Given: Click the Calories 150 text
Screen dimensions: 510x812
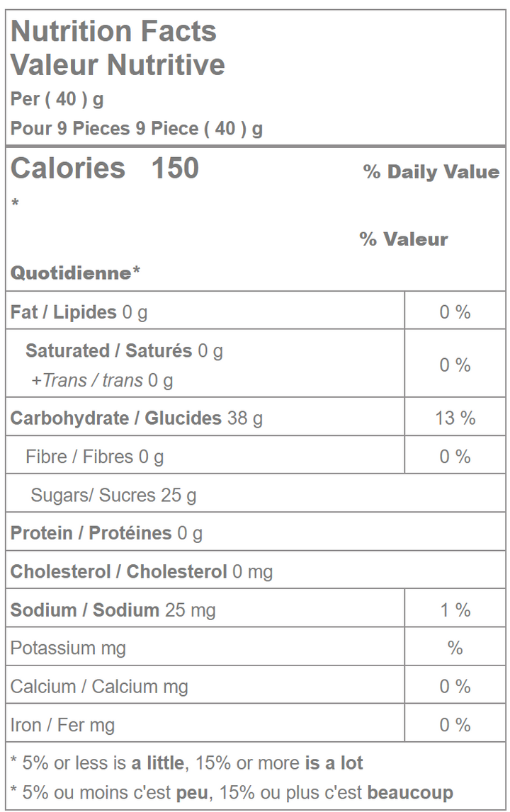Looking at the screenshot, I should (x=105, y=168).
